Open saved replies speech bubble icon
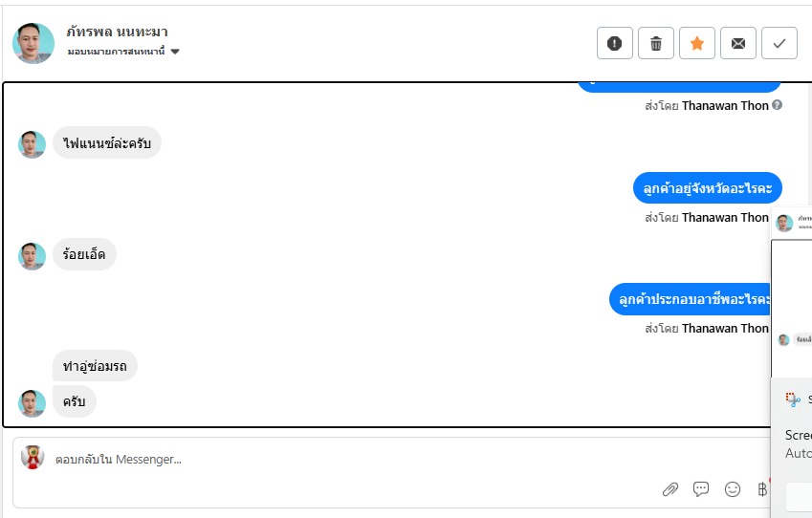 click(x=701, y=489)
